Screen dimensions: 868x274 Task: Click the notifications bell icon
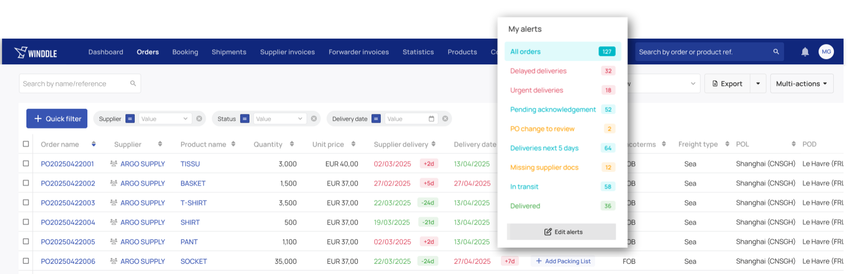805,52
